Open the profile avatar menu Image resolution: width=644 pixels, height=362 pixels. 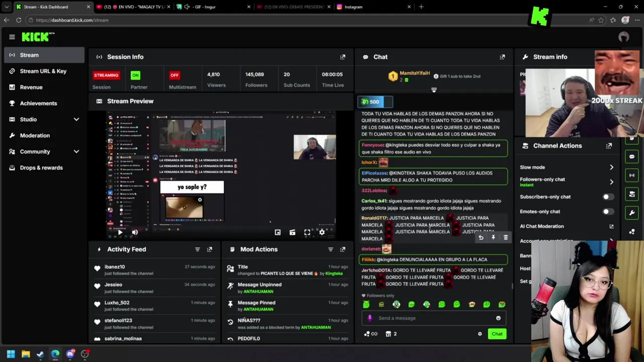pos(624,37)
